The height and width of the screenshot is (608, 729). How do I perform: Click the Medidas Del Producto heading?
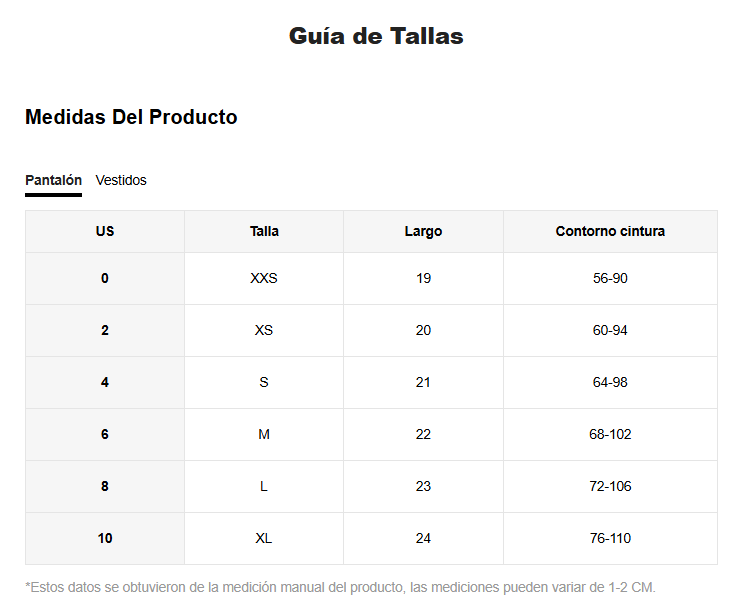pos(131,117)
